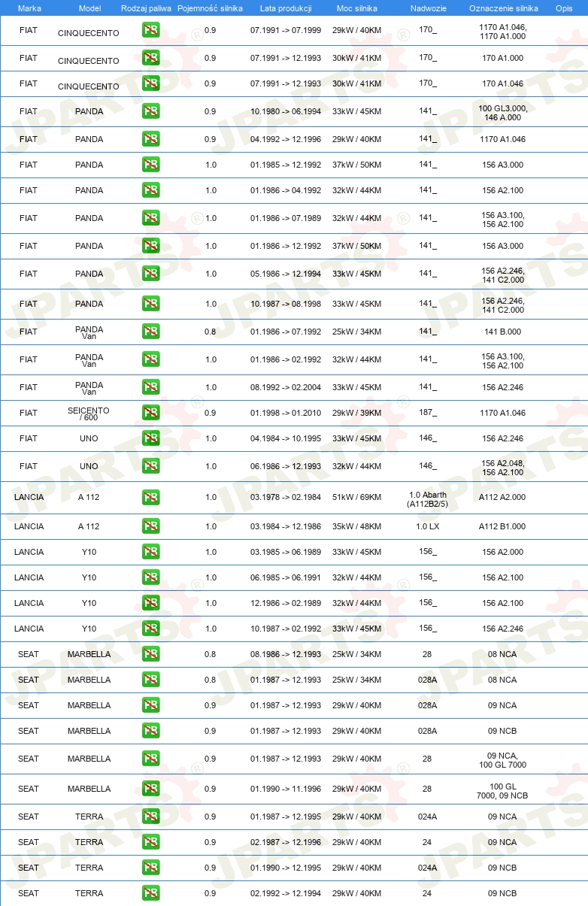Click fuel icon for Terra 02.1987 -> 12.1996

[150, 842]
